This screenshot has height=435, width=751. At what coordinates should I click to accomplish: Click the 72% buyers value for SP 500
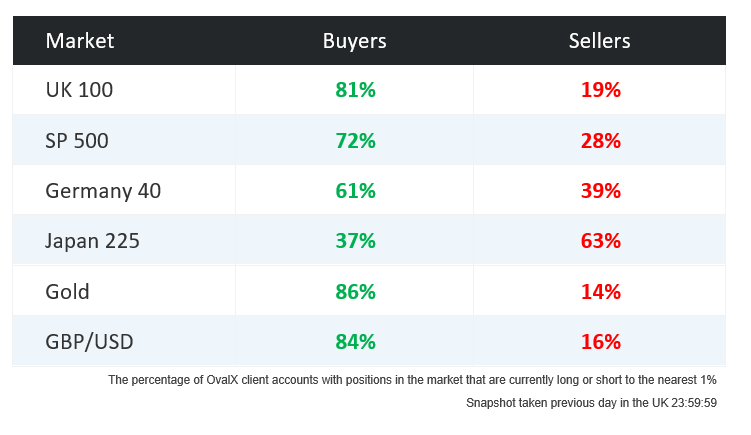pos(355,141)
